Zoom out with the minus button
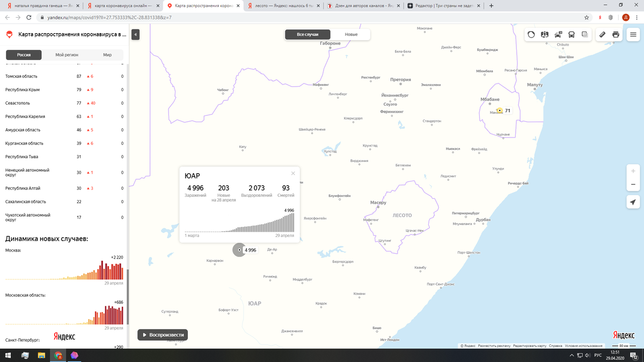Viewport: 644px width, 362px height. (633, 184)
